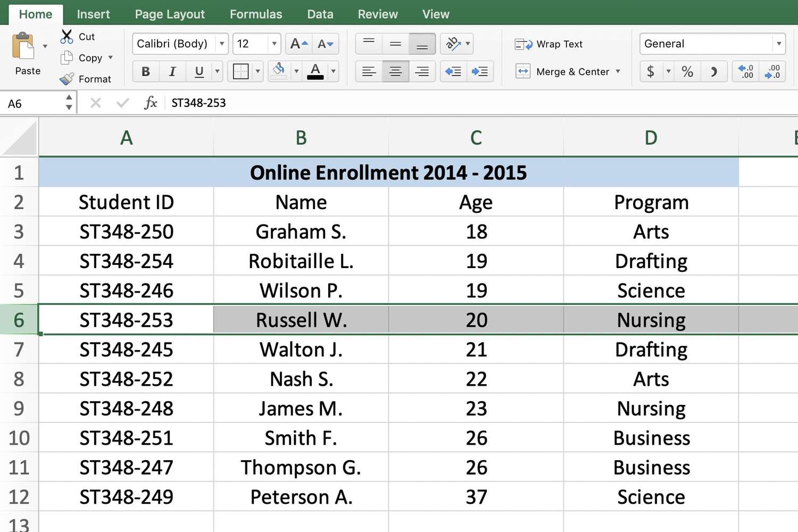Select the cell containing Thompson G.
Viewport: 798px width, 532px height.
coord(301,468)
